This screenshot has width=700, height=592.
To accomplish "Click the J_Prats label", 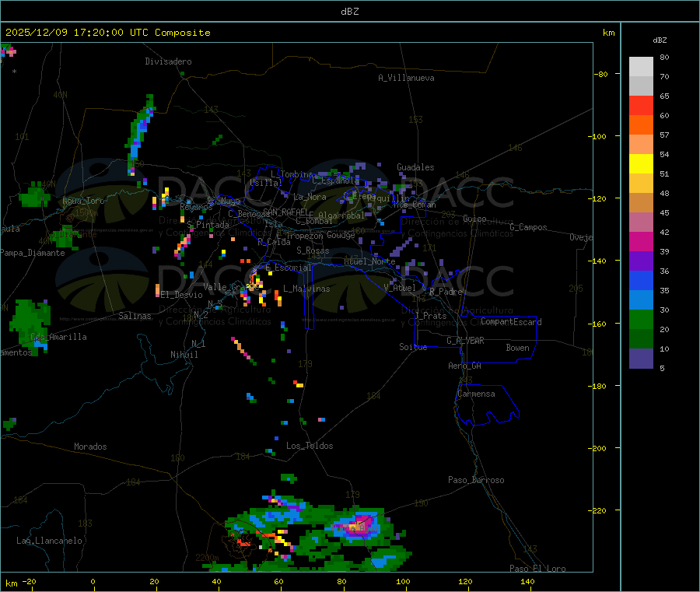I will coord(431,316).
